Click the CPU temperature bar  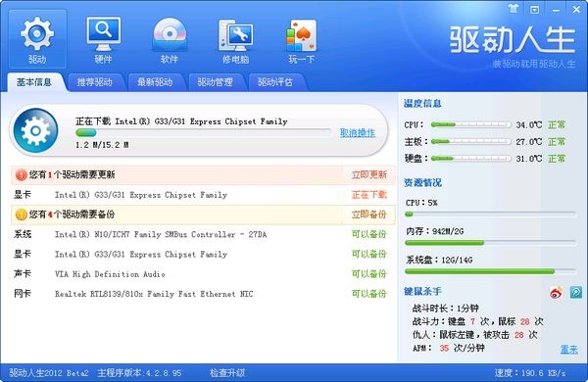[x=471, y=124]
